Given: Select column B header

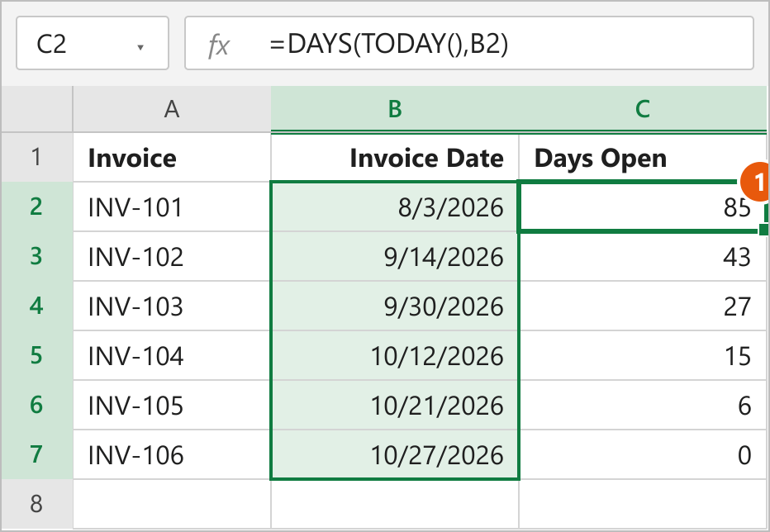Looking at the screenshot, I should tap(395, 109).
